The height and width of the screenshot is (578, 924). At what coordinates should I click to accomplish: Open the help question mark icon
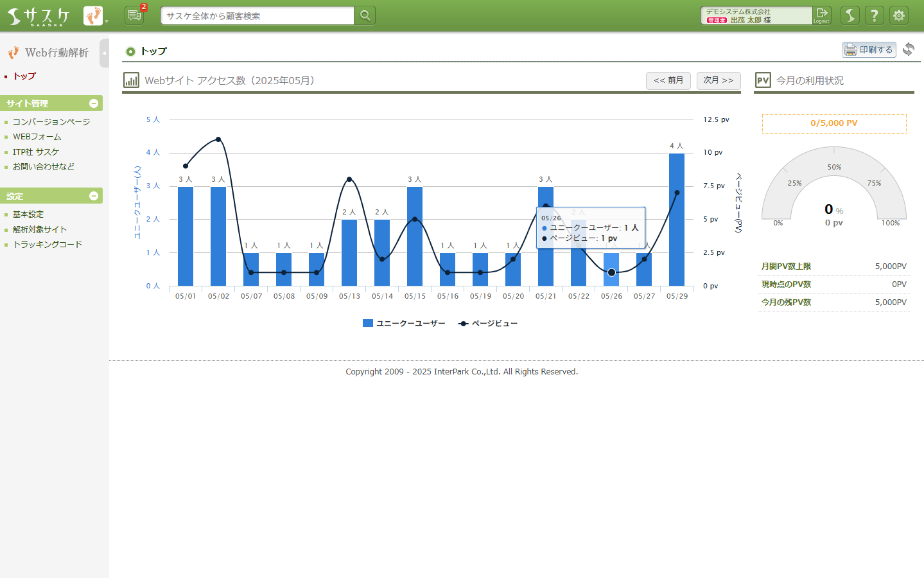pos(874,15)
